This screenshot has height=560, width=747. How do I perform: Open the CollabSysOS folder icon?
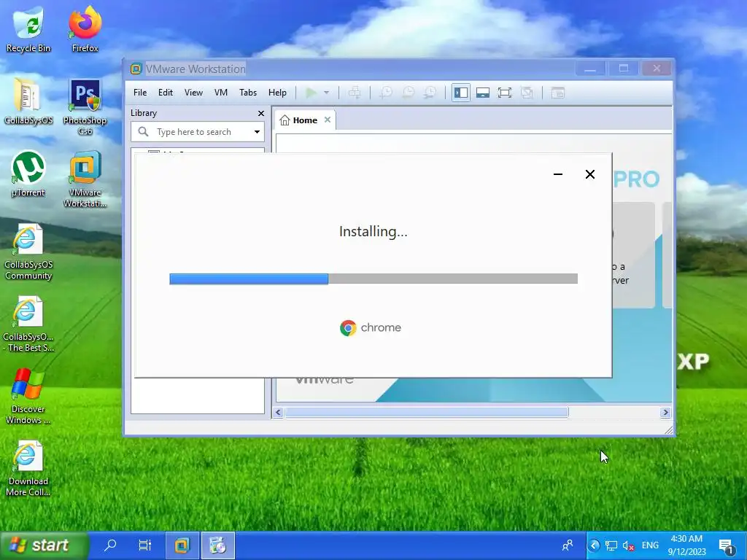click(x=28, y=101)
